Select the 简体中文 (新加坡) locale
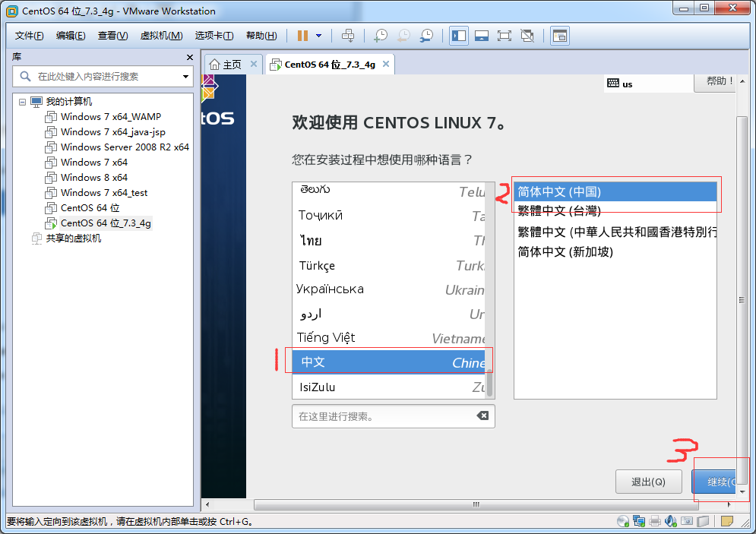The width and height of the screenshot is (756, 534). [x=615, y=251]
